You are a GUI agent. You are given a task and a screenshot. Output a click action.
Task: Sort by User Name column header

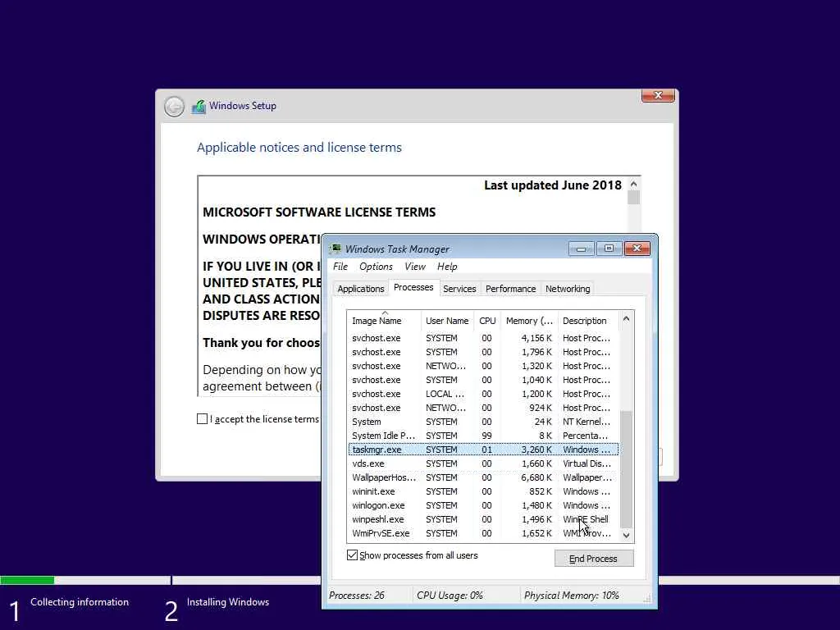pyautogui.click(x=447, y=321)
